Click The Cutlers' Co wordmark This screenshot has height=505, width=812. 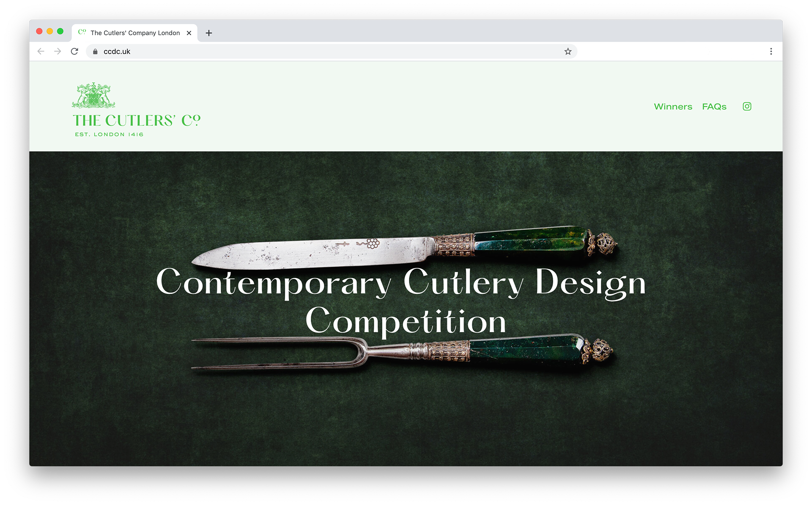pos(137,121)
